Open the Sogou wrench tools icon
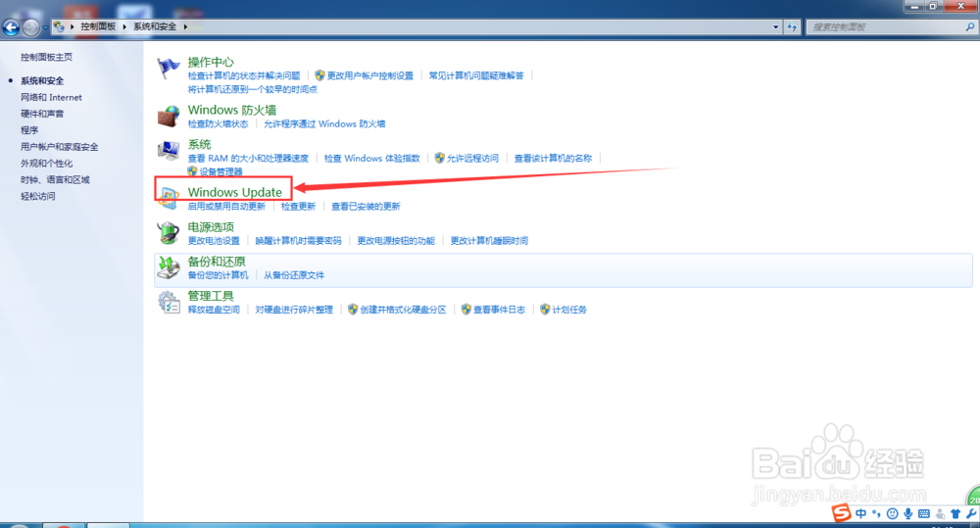This screenshot has width=980, height=528. (x=970, y=513)
